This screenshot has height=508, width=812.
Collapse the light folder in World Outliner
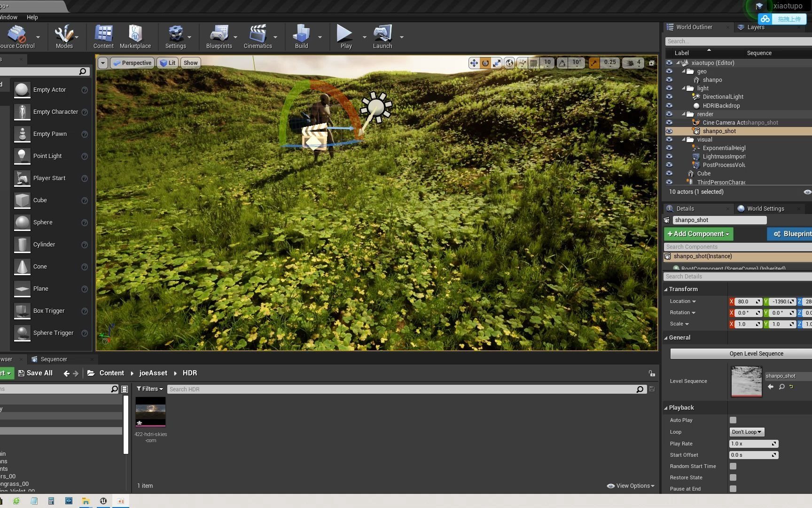point(684,88)
